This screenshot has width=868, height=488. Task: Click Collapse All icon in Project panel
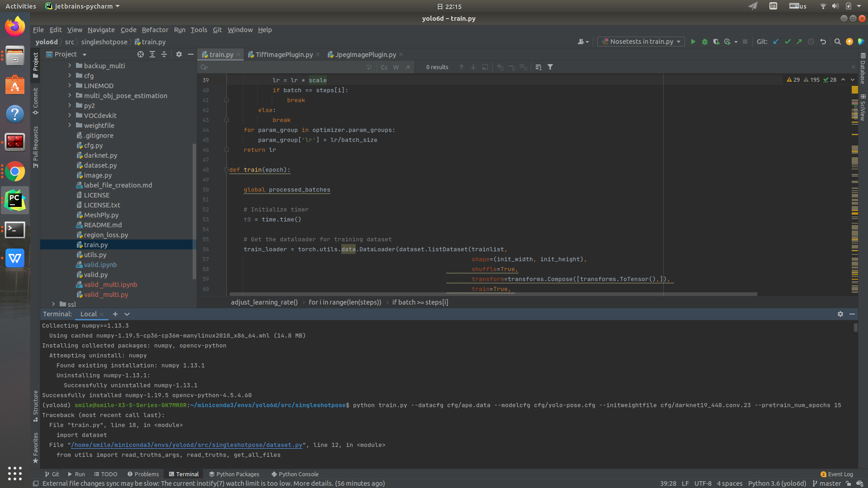coord(164,54)
